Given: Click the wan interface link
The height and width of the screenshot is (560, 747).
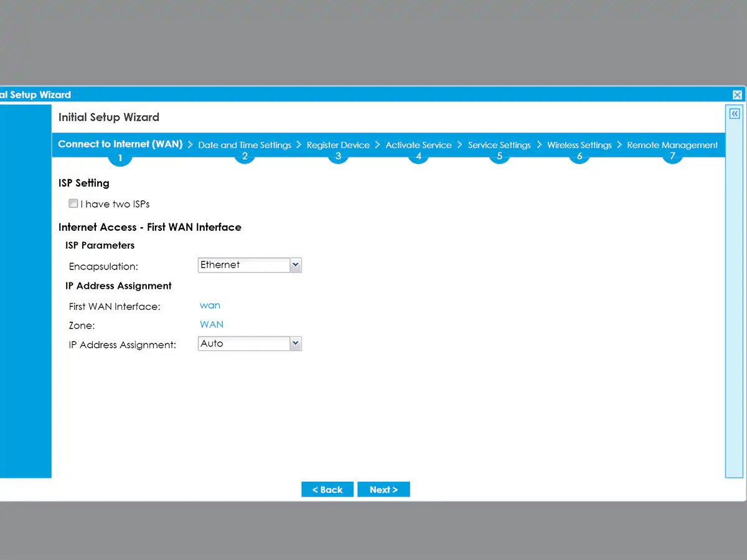Looking at the screenshot, I should (x=210, y=306).
